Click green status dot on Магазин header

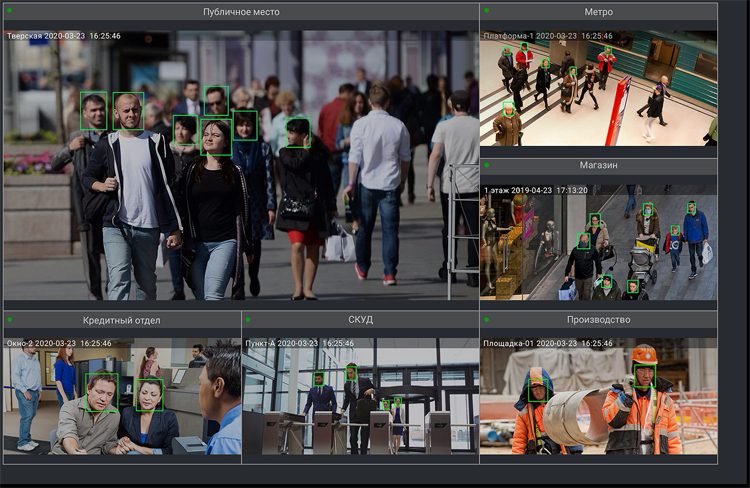pyautogui.click(x=487, y=165)
